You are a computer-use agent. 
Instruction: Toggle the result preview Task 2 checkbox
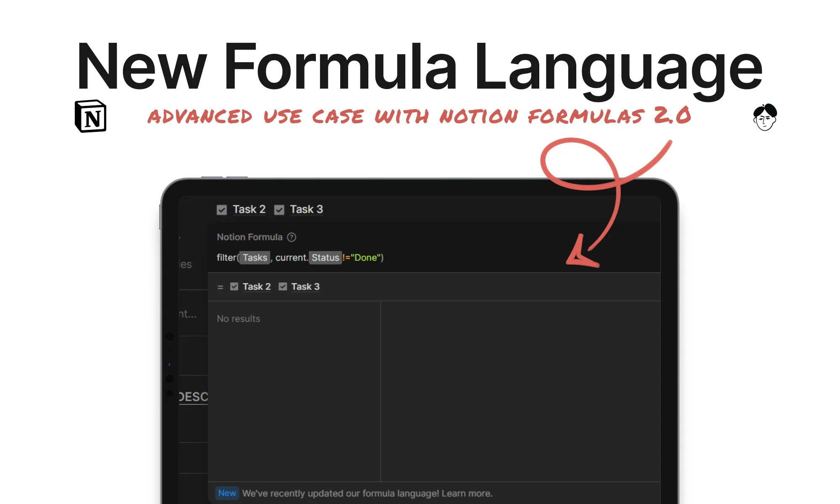coord(234,286)
